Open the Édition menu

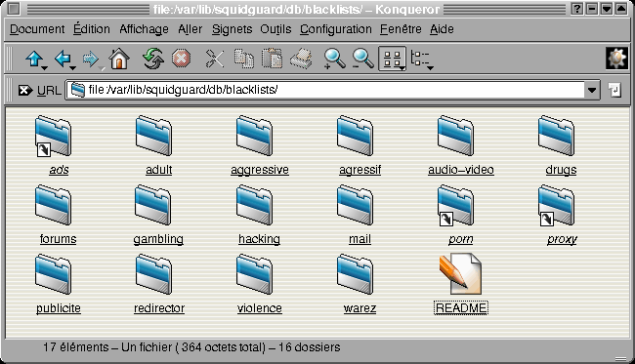coord(92,29)
